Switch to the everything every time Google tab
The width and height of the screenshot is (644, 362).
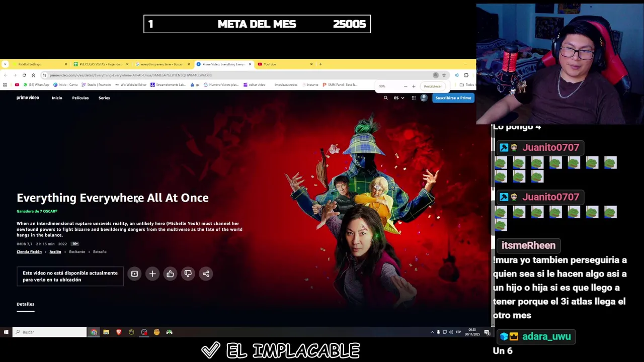click(x=162, y=64)
